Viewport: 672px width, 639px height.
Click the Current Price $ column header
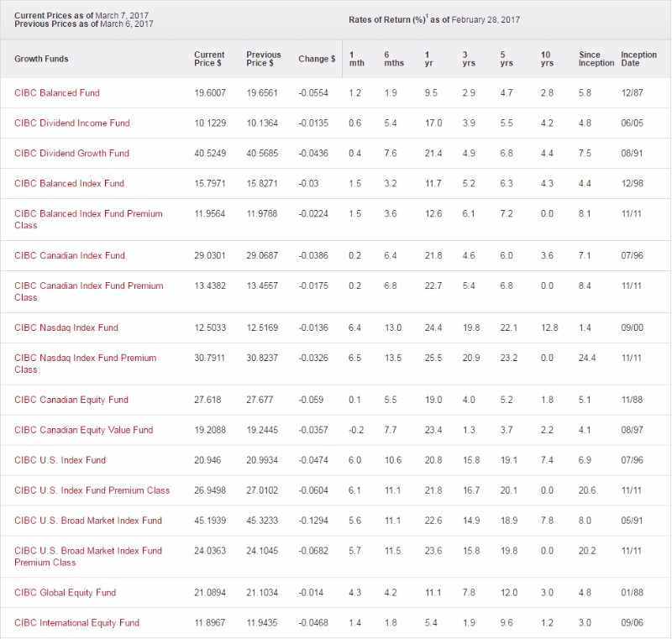click(x=209, y=59)
